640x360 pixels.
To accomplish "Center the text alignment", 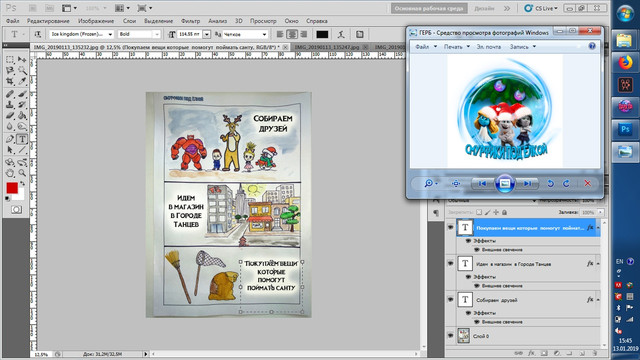I will click(292, 34).
